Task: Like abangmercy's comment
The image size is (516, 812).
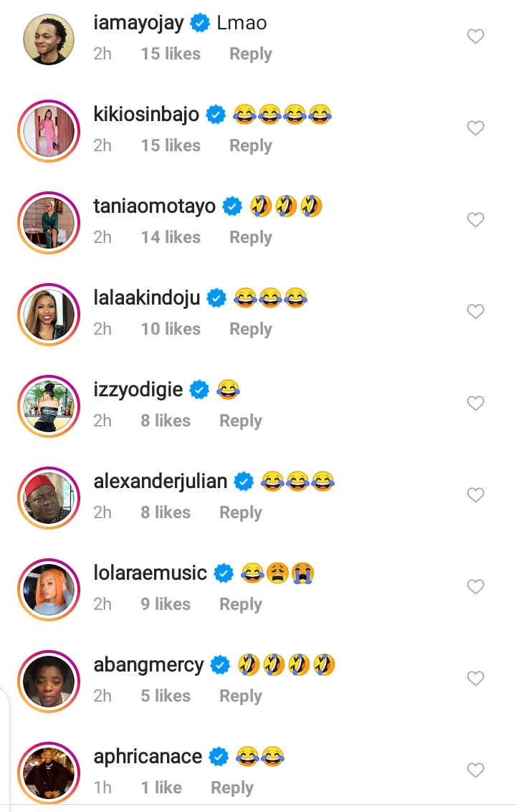Action: tap(476, 679)
